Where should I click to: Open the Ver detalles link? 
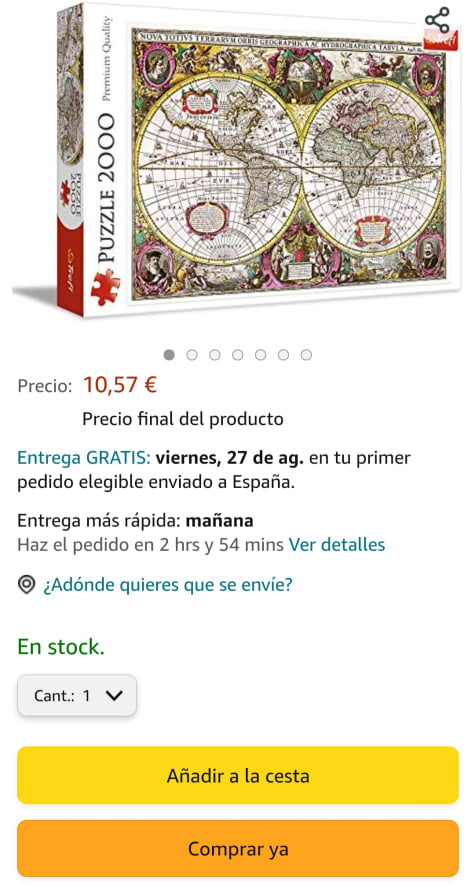tap(337, 545)
